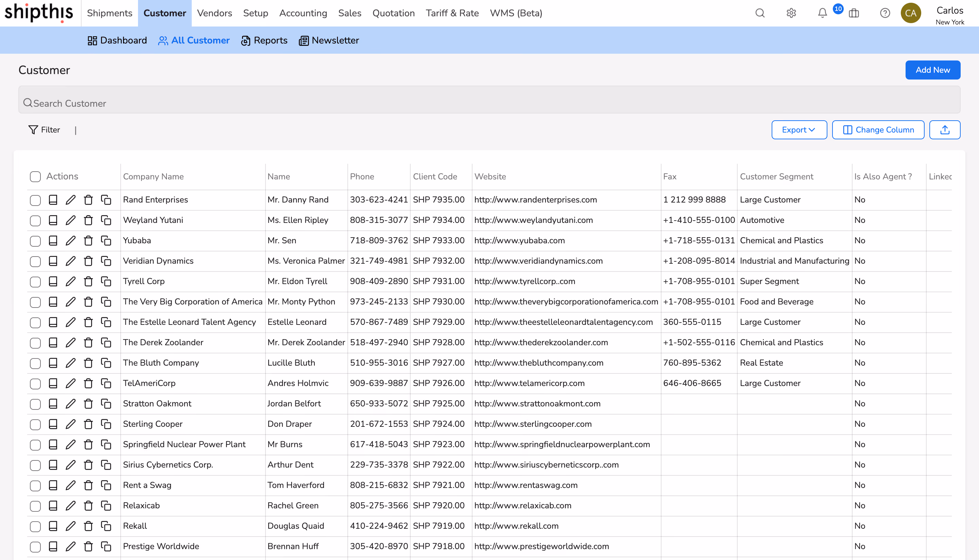
Task: Click the edit pencil for Rand Enterprises
Action: [70, 199]
